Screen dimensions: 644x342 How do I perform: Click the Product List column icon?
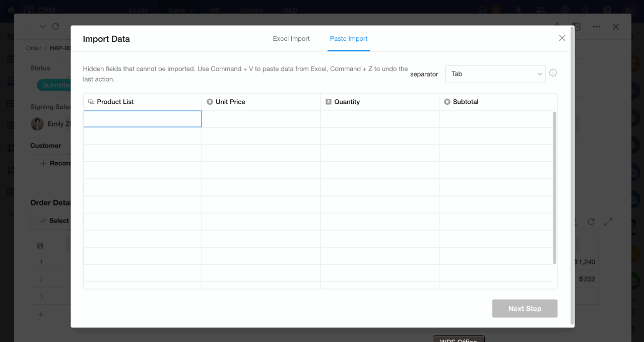(x=91, y=102)
